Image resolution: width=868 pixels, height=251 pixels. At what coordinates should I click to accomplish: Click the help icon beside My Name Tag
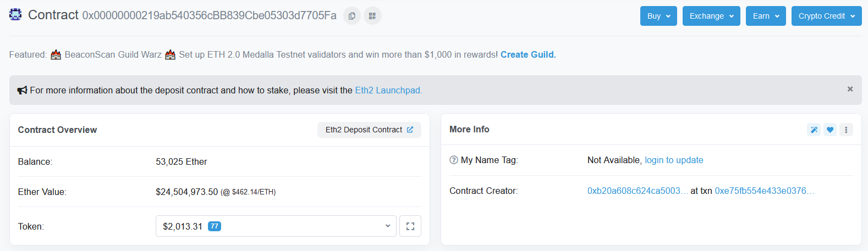[x=454, y=160]
